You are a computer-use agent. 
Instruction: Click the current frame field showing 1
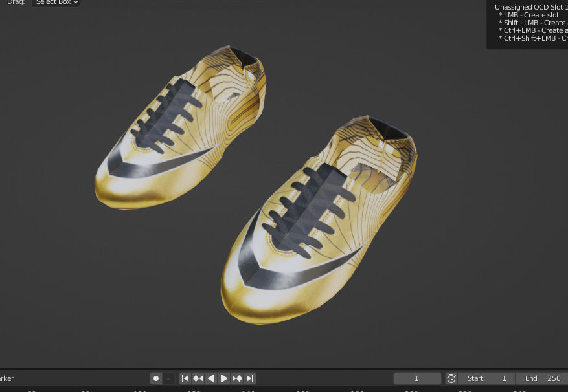[x=417, y=378]
